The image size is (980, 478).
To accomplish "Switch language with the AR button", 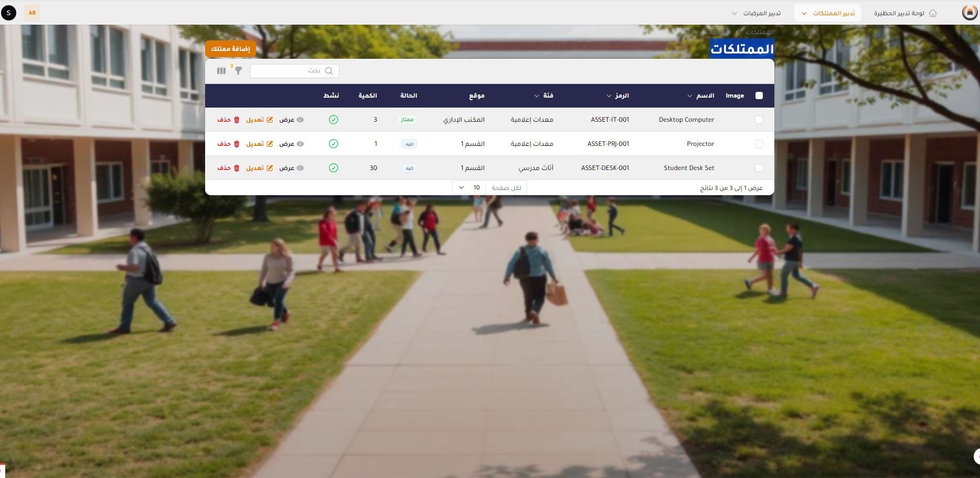I will [x=32, y=13].
